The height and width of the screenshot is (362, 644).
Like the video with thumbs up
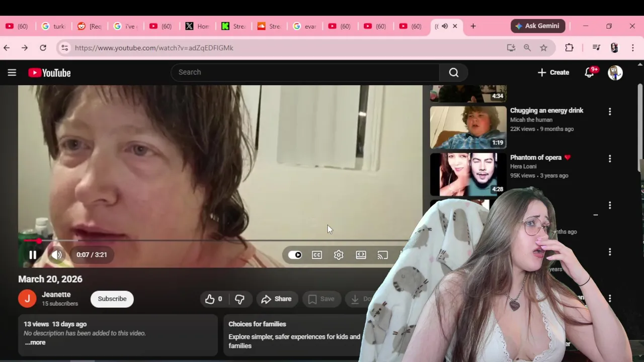(x=214, y=299)
